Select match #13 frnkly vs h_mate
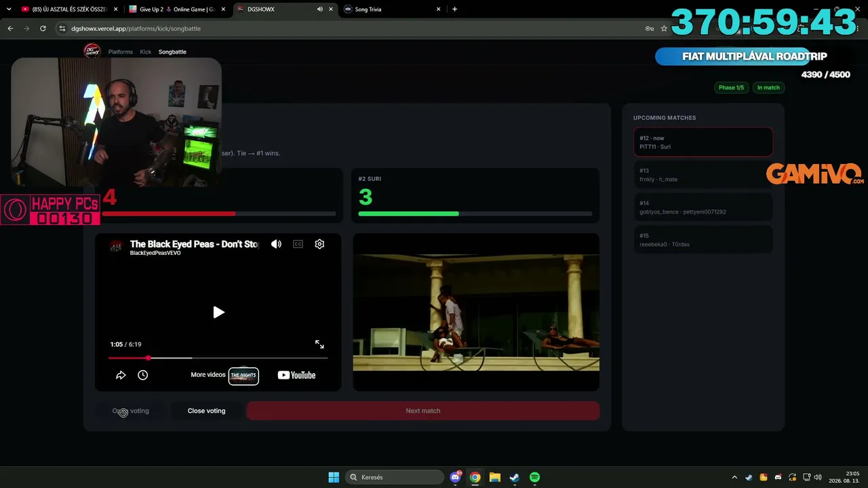The width and height of the screenshot is (868, 488). tap(703, 175)
